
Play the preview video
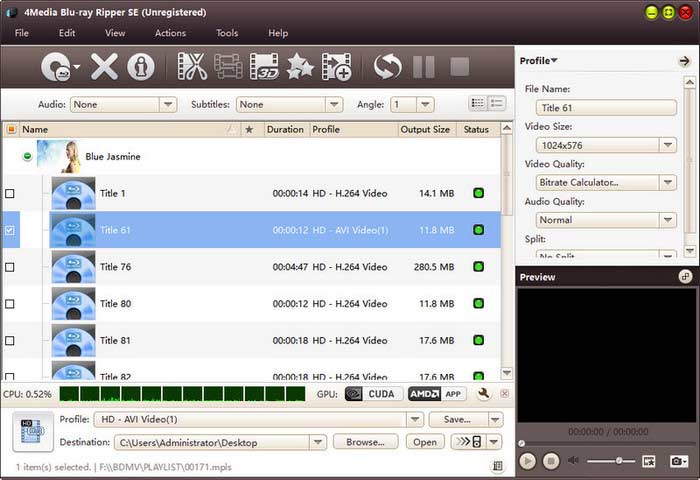[x=527, y=460]
